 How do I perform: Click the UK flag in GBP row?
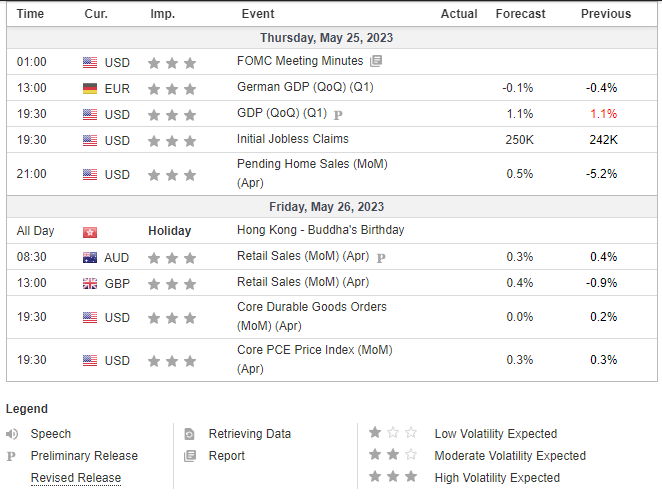click(91, 284)
